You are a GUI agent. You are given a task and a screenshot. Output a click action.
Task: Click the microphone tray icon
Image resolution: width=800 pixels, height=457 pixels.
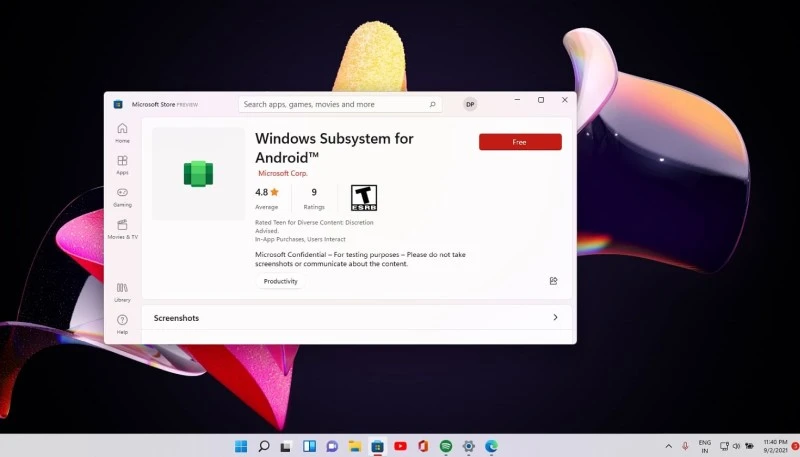click(685, 446)
